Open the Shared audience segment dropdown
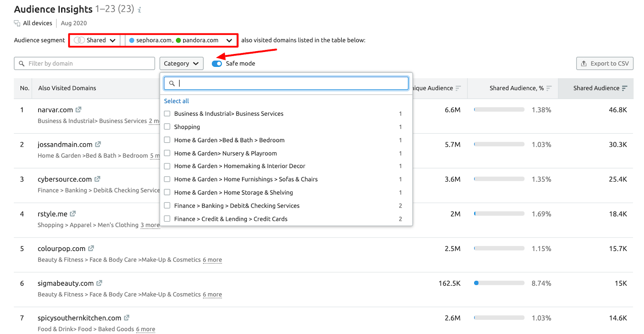Viewport: 644px width, 334px height. coord(95,40)
